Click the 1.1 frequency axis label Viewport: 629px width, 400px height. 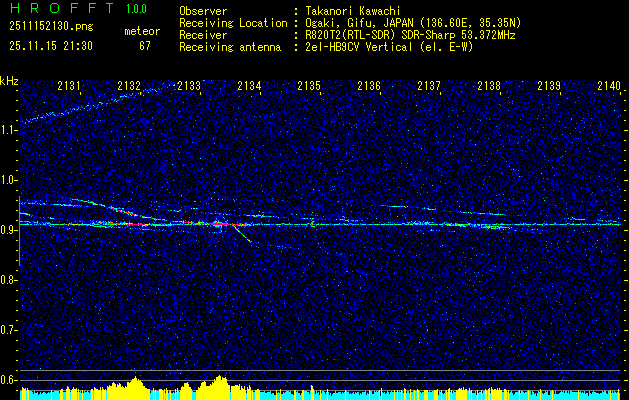pyautogui.click(x=8, y=130)
